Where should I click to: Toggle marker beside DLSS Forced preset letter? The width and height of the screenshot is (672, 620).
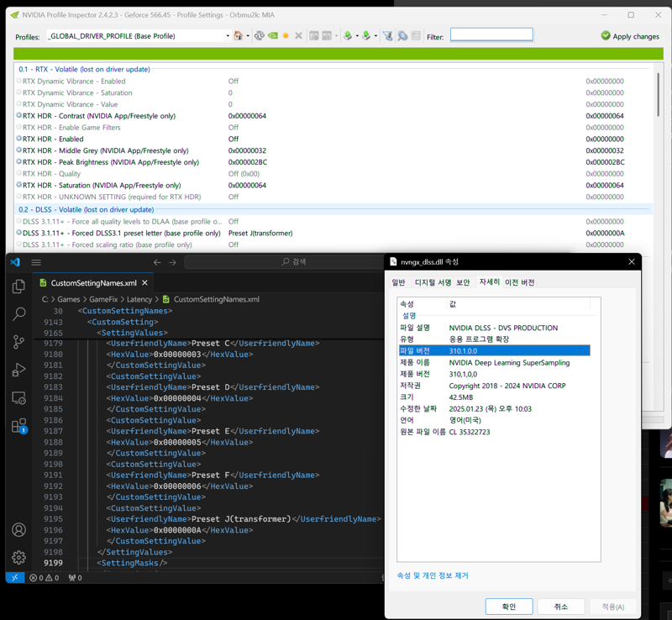18,233
